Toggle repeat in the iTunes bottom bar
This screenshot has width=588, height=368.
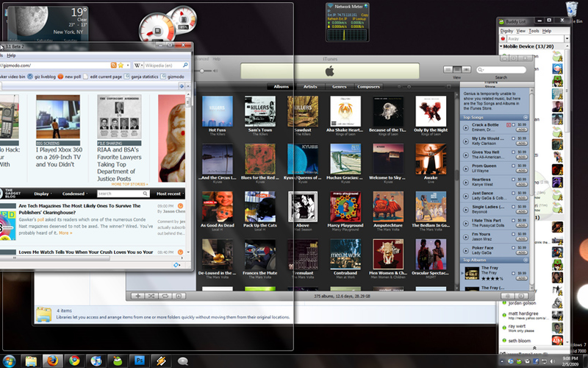165,296
